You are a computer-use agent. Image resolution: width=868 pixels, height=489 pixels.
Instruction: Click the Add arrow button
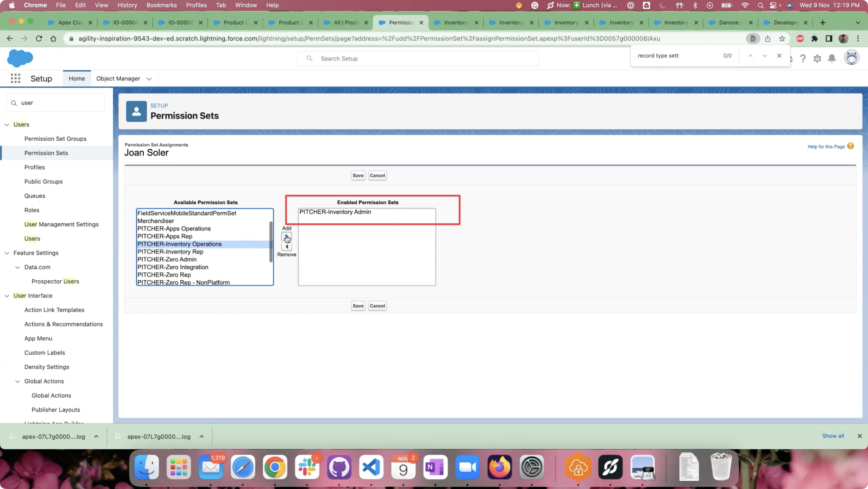point(286,236)
